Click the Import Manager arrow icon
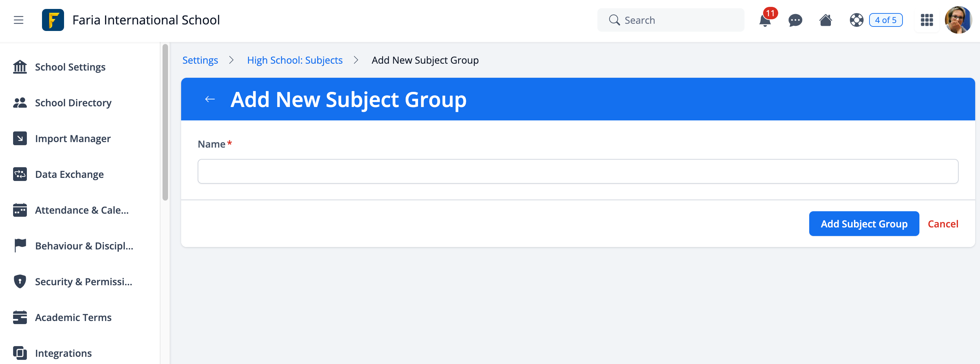The width and height of the screenshot is (980, 364). pos(20,138)
